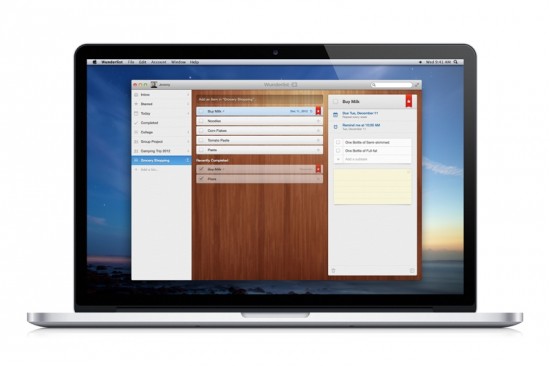Click the trash icon in detail panel
This screenshot has height=366, width=550.
(x=334, y=271)
